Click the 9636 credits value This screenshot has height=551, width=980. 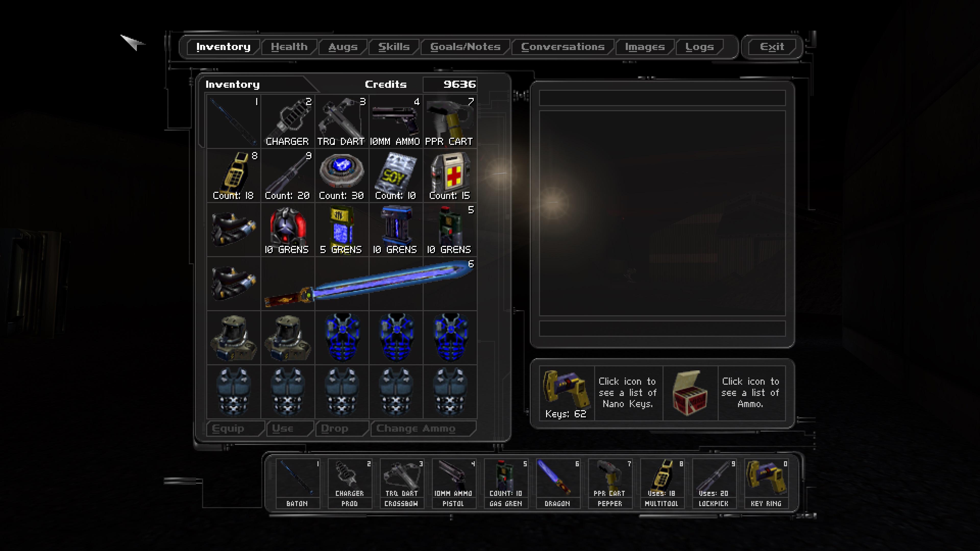click(460, 84)
